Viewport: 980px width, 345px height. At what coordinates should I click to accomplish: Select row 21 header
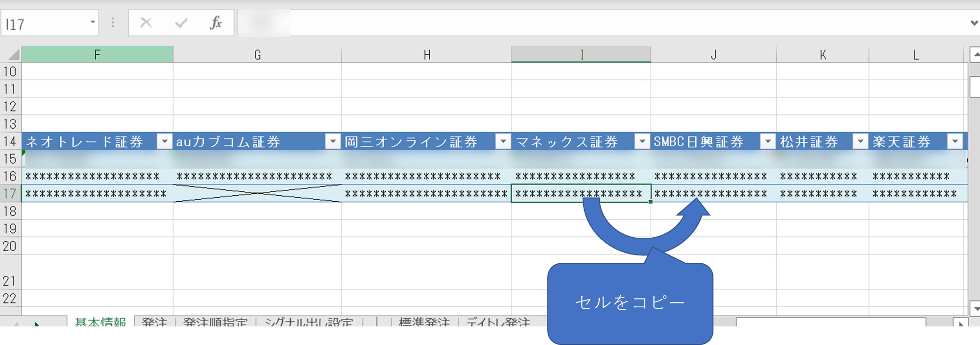tap(10, 272)
